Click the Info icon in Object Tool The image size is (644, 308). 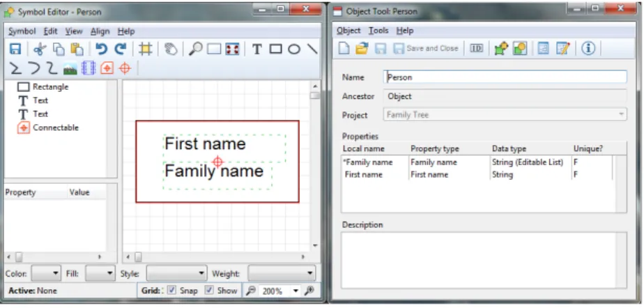click(x=588, y=49)
